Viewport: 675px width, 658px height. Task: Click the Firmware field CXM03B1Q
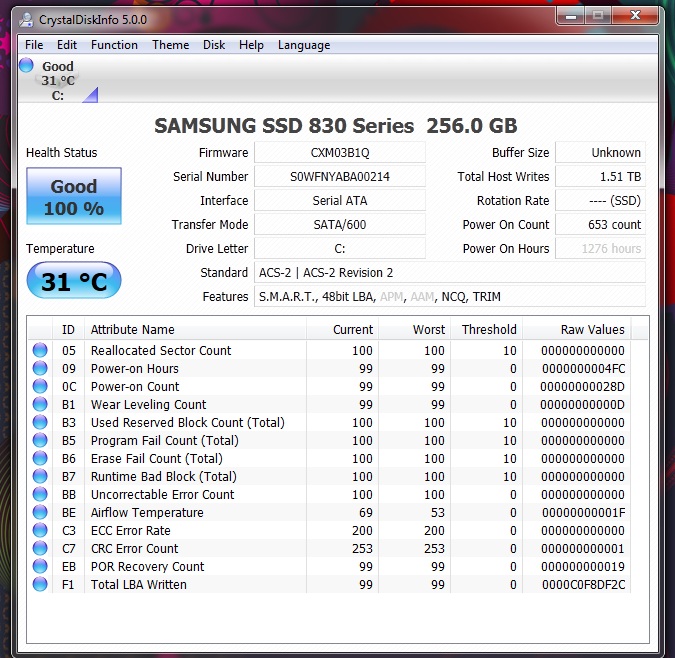click(340, 152)
